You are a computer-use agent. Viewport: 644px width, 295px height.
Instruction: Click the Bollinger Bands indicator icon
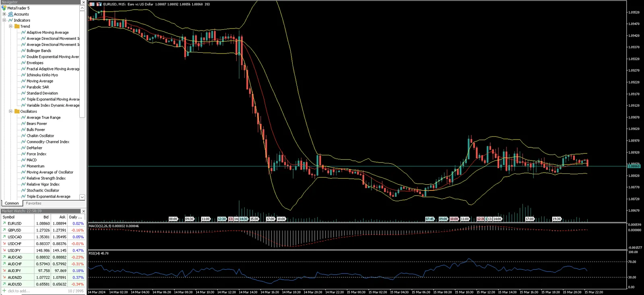click(23, 51)
